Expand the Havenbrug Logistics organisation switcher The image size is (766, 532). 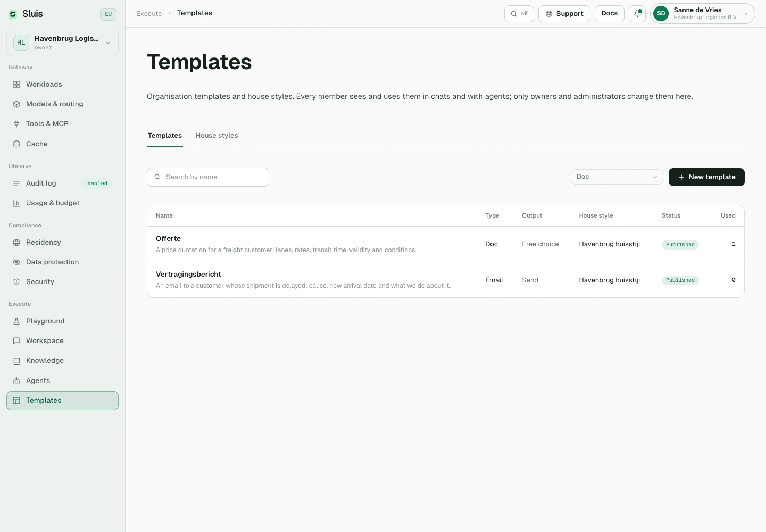pyautogui.click(x=62, y=43)
